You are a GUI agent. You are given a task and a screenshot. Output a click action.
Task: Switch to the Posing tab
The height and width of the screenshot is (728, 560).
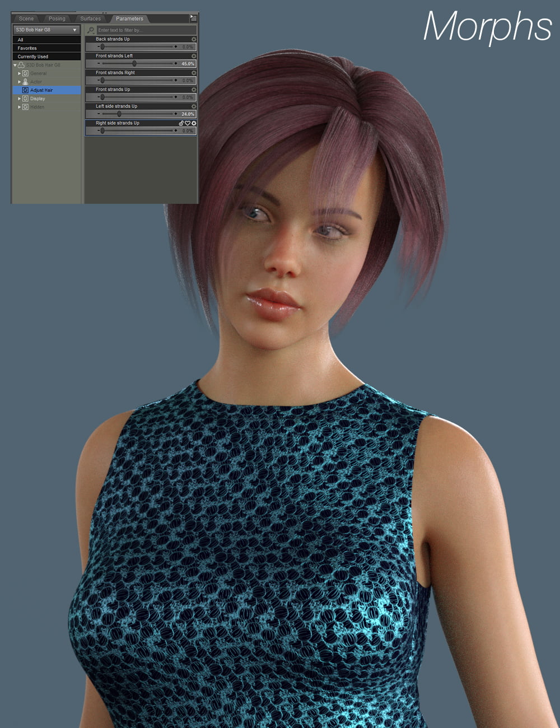(x=57, y=18)
